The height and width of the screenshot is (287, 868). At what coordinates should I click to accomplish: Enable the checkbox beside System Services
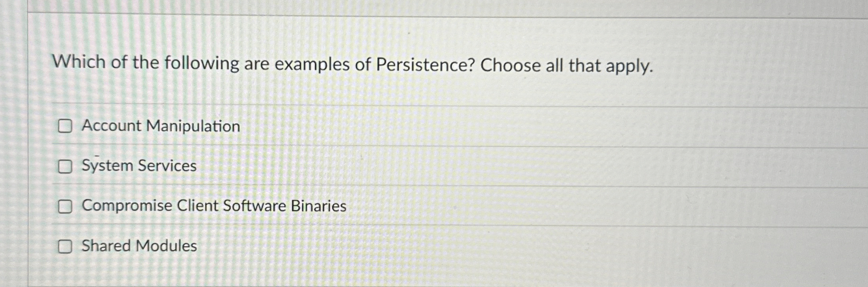65,167
